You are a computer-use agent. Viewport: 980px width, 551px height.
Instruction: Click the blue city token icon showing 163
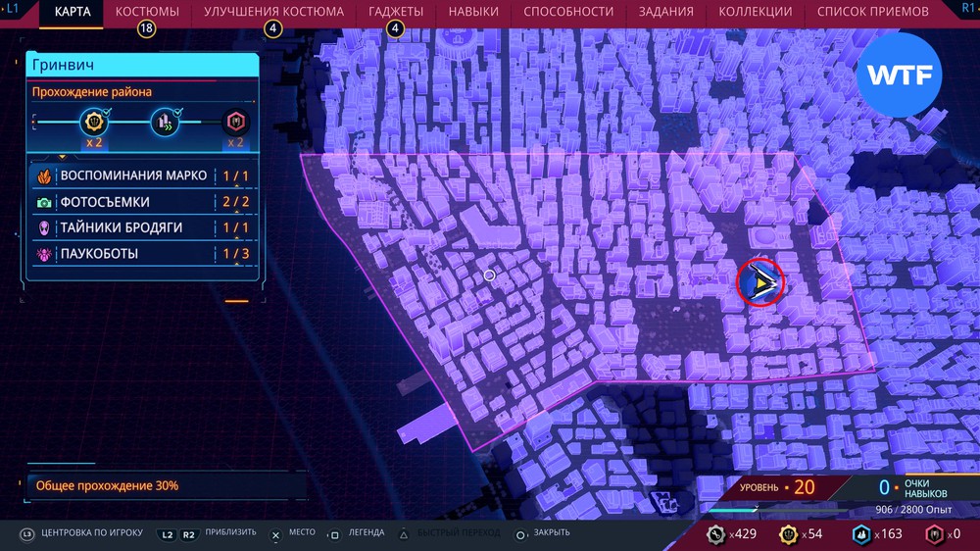coord(861,533)
